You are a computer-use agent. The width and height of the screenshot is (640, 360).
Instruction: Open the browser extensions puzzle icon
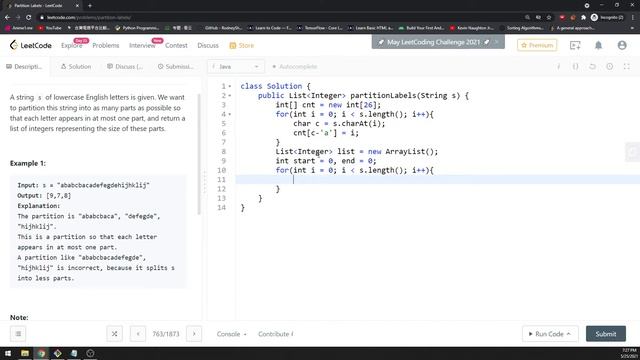pyautogui.click(x=583, y=18)
